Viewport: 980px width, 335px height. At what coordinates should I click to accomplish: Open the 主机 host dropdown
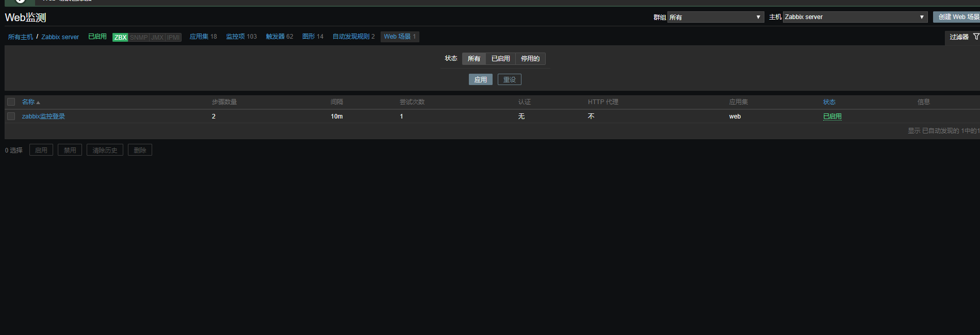(x=855, y=17)
